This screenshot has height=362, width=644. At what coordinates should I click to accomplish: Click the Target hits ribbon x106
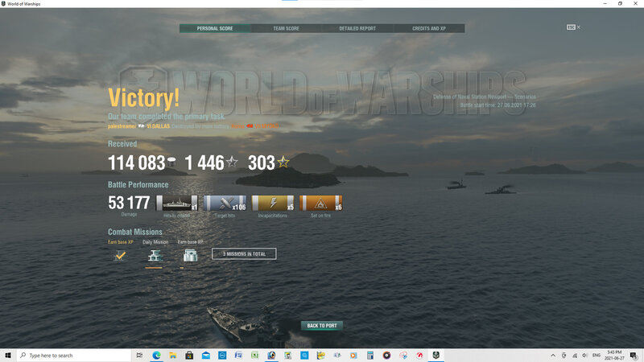(x=225, y=204)
